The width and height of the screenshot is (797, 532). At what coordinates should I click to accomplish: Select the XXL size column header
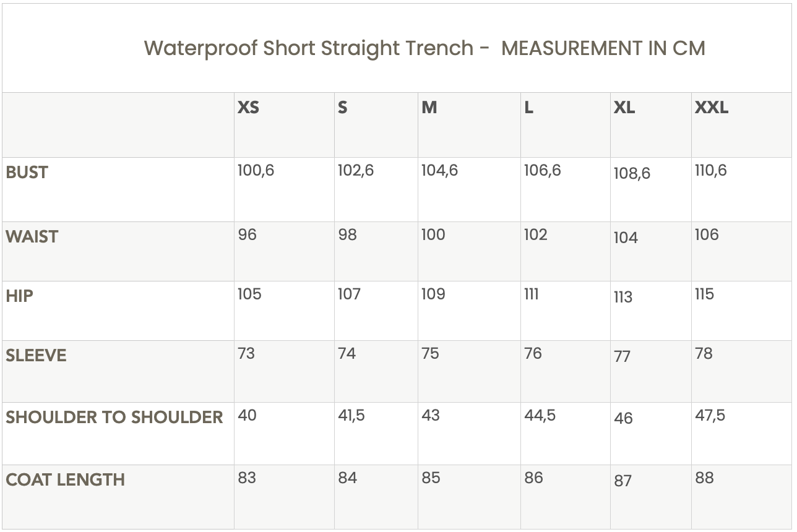(x=711, y=108)
